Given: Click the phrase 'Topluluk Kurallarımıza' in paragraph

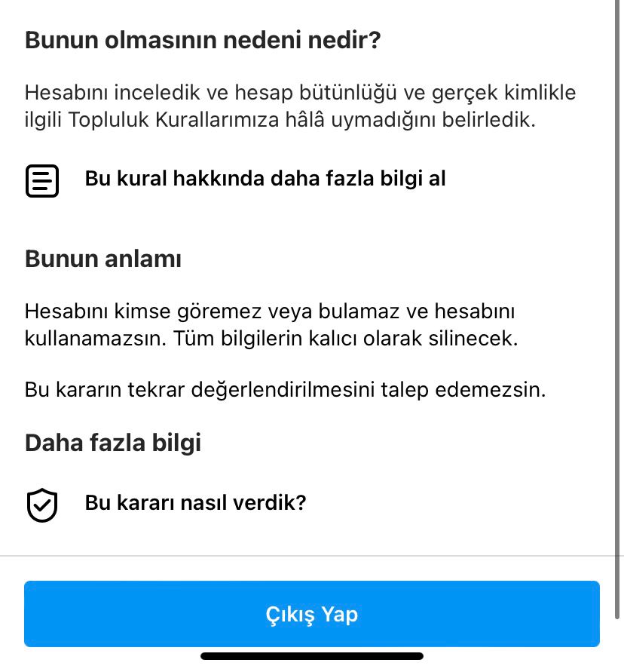Looking at the screenshot, I should 173,120.
